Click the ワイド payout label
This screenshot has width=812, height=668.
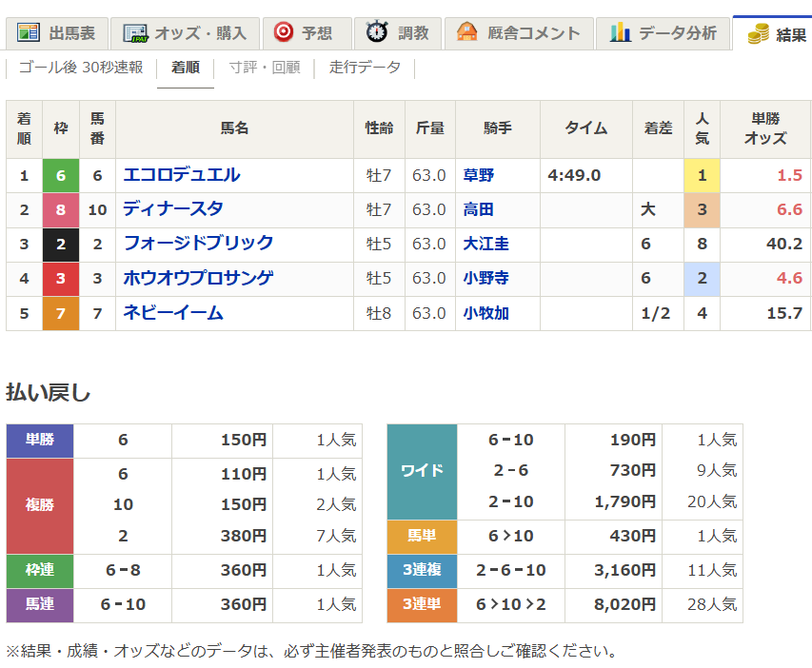[x=422, y=471]
